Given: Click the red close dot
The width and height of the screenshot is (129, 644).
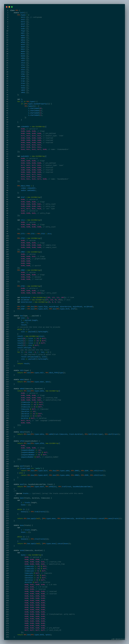Looking at the screenshot, I should pos(7,7).
